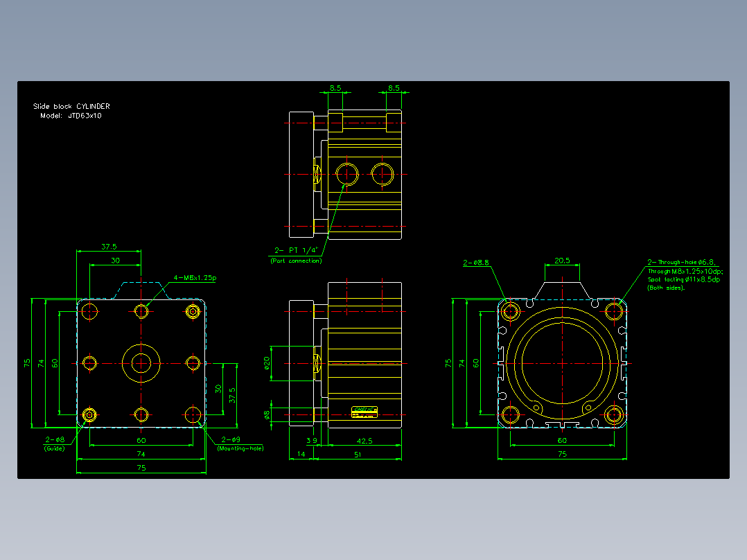The image size is (747, 560).
Task: Select the '(Mounting-hole)' annotation
Action: [x=240, y=448]
